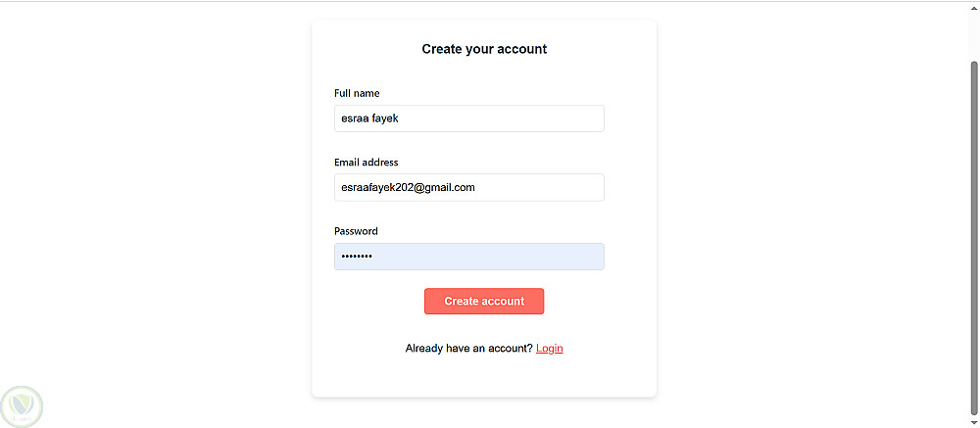Click the "Create your account" heading
Viewport: 980px width, 428px height.
[x=484, y=49]
